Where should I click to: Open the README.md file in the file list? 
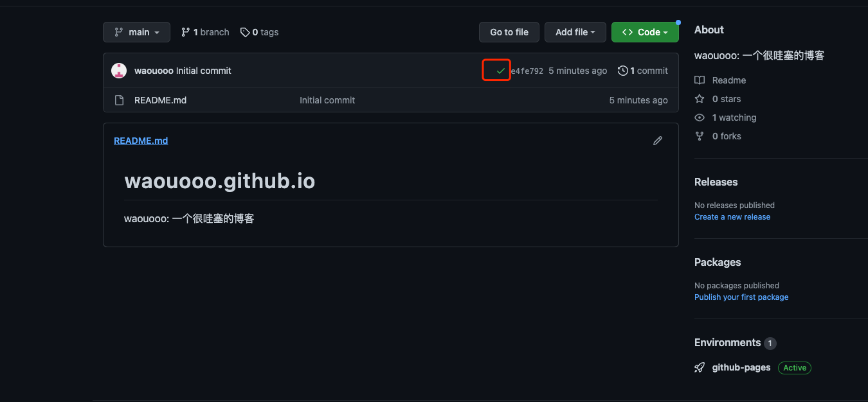pos(160,100)
